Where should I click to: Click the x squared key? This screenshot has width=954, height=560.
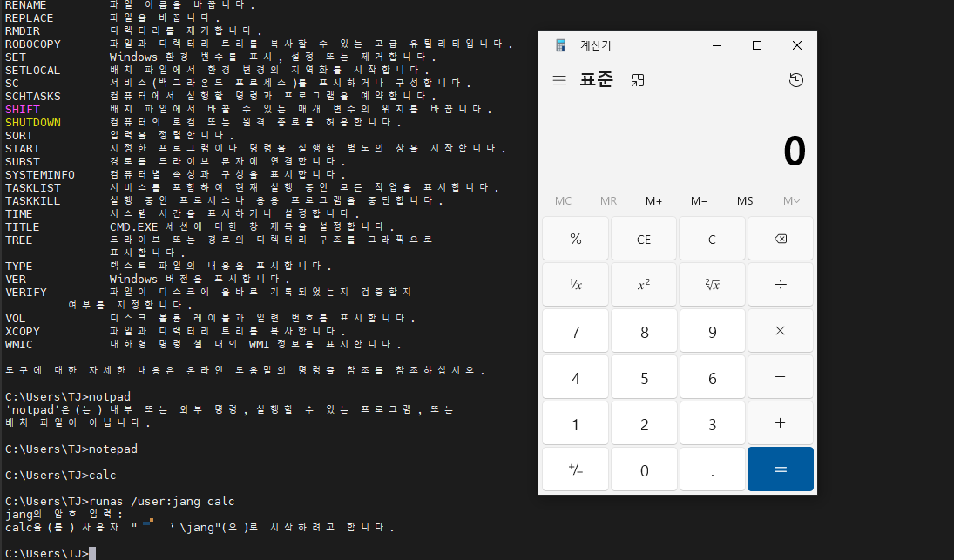pos(644,285)
